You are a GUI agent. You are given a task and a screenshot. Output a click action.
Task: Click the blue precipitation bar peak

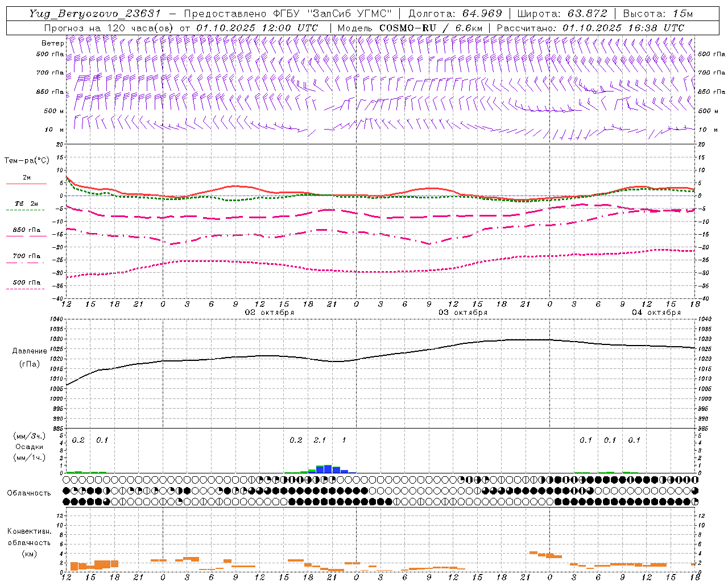click(x=328, y=469)
